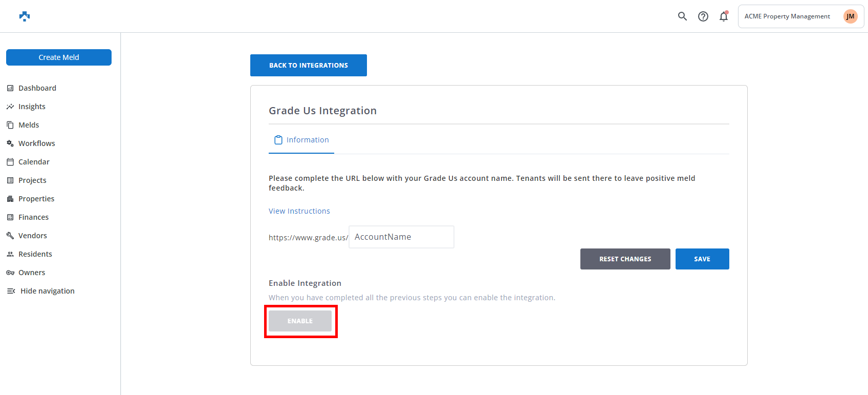868x395 pixels.
Task: Click the JM user avatar
Action: 850,16
